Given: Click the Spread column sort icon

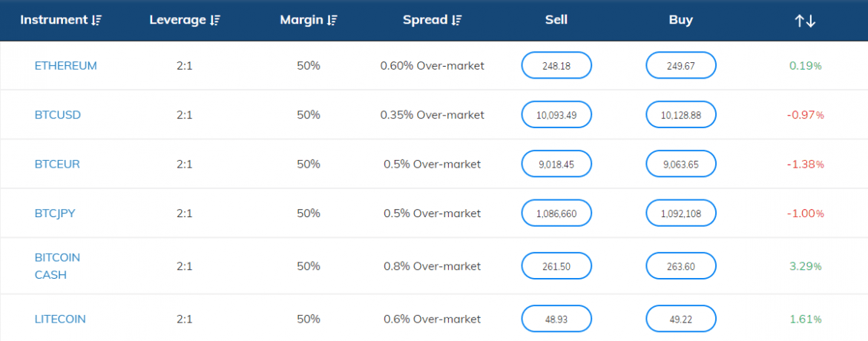Looking at the screenshot, I should [457, 21].
